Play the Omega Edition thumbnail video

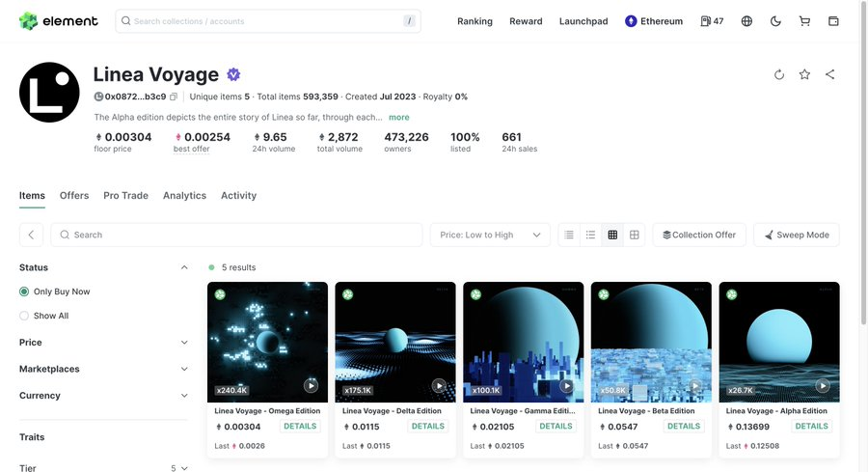click(x=311, y=385)
